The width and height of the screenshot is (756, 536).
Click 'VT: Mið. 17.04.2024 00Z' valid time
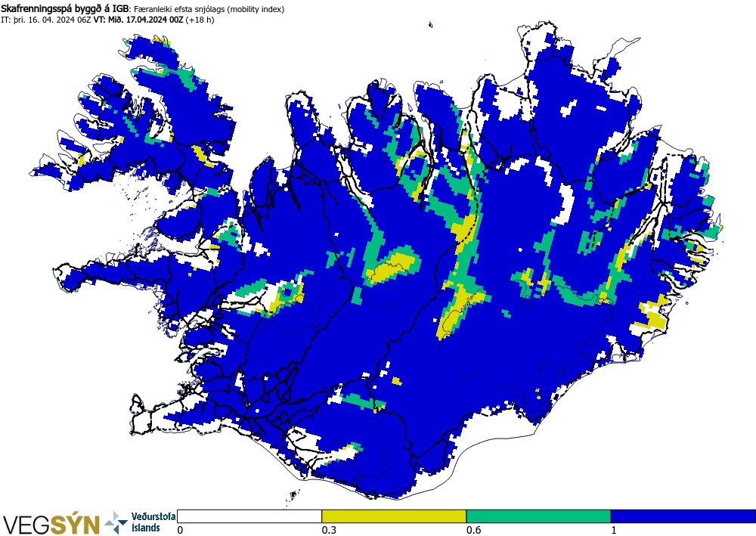pos(139,20)
